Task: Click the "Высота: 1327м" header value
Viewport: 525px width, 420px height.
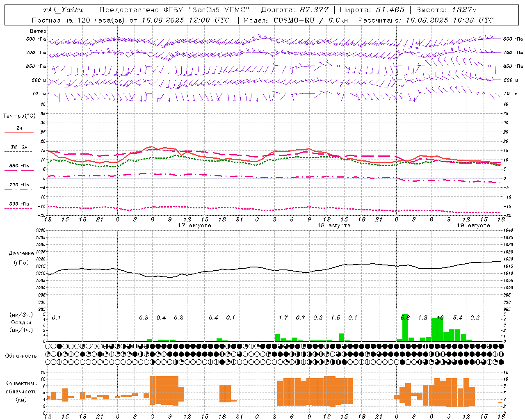Action: [x=446, y=10]
